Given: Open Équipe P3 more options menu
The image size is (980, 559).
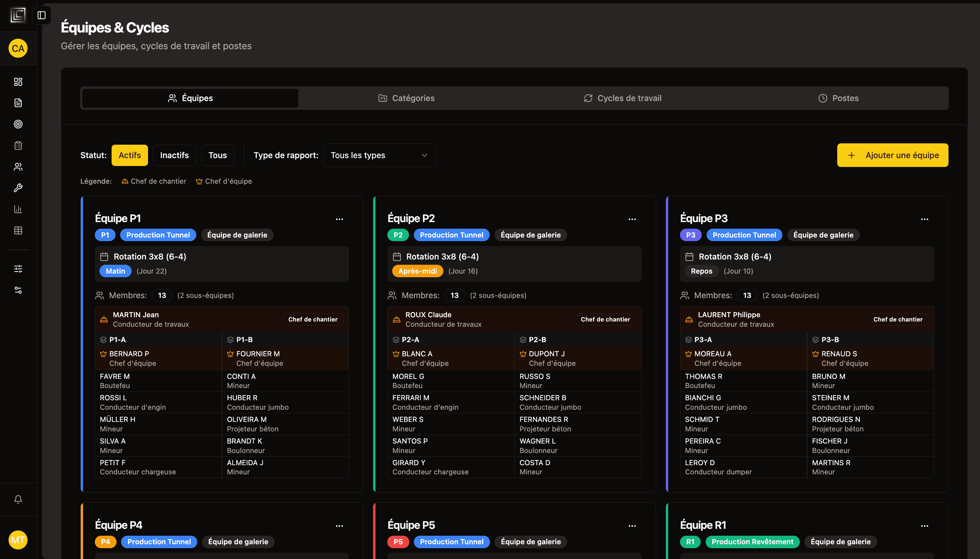Looking at the screenshot, I should pyautogui.click(x=924, y=219).
